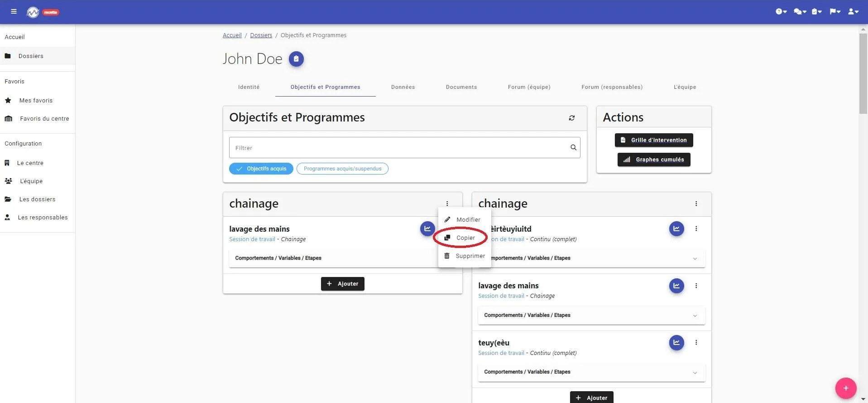
Task: Follow the Accueil breadcrumb link
Action: tap(232, 35)
